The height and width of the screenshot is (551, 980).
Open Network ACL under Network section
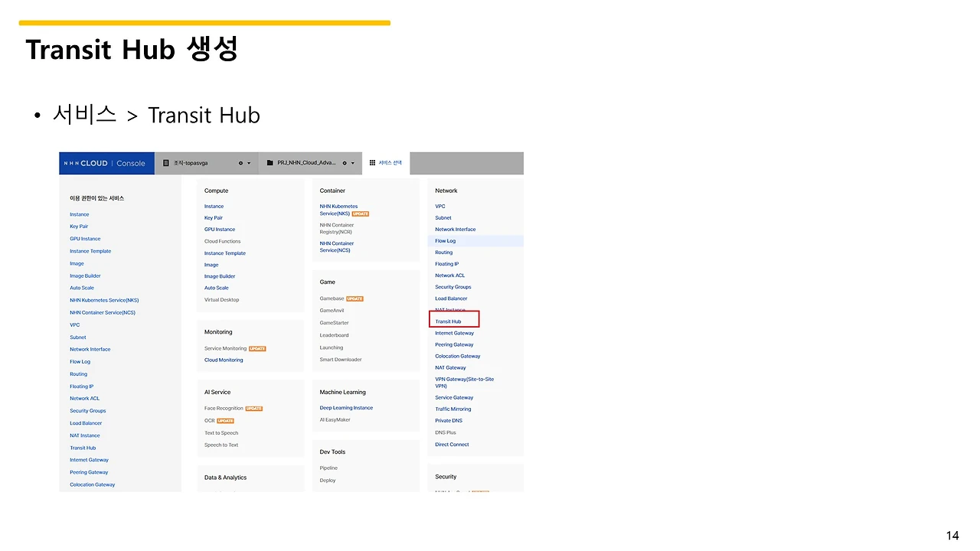coord(450,275)
